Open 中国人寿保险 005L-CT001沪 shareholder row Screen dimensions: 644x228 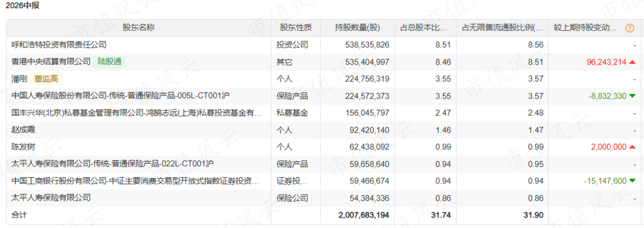tap(121, 96)
